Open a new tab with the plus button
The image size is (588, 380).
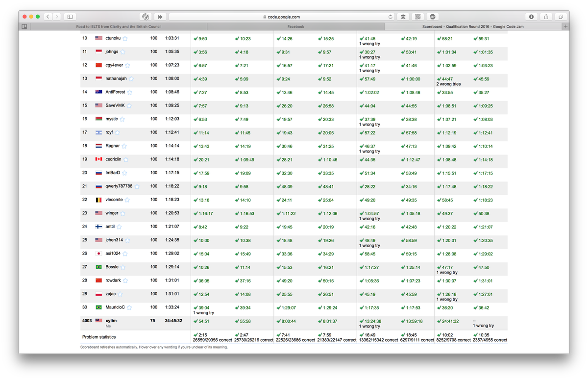point(566,26)
